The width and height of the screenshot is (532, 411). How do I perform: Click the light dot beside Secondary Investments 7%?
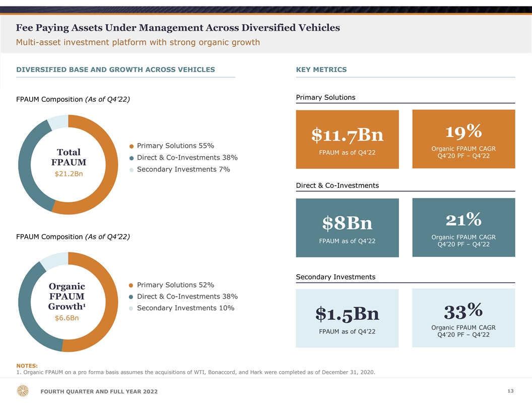pos(131,170)
